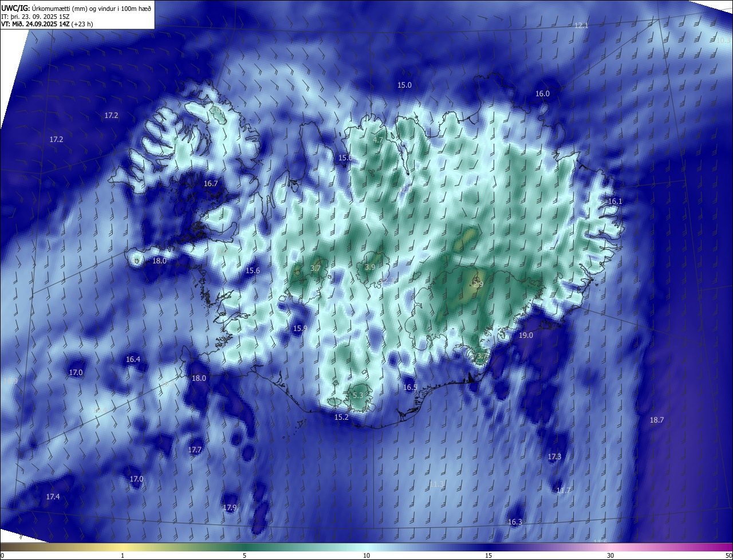This screenshot has width=733, height=560.
Task: Select the 12.1 value label
Action: tap(581, 25)
